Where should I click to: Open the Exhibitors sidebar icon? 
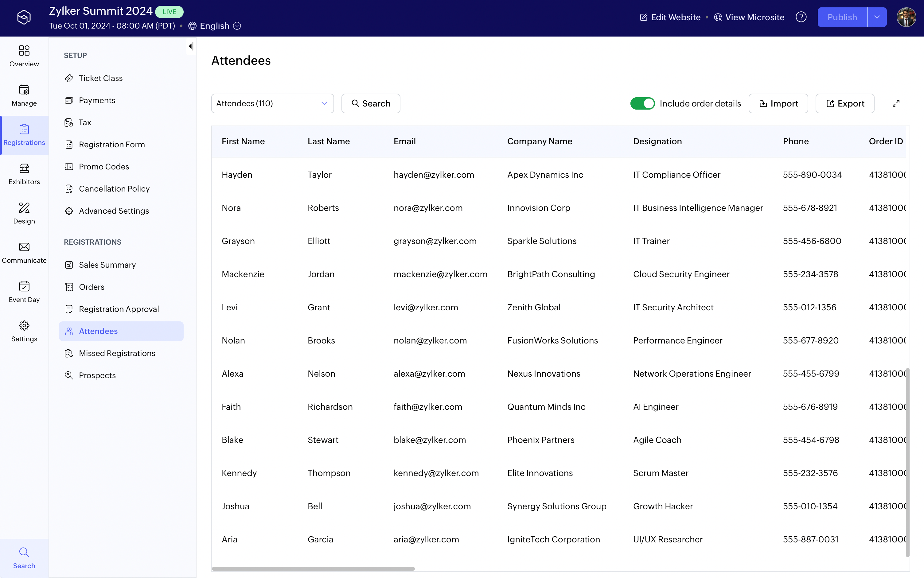24,169
